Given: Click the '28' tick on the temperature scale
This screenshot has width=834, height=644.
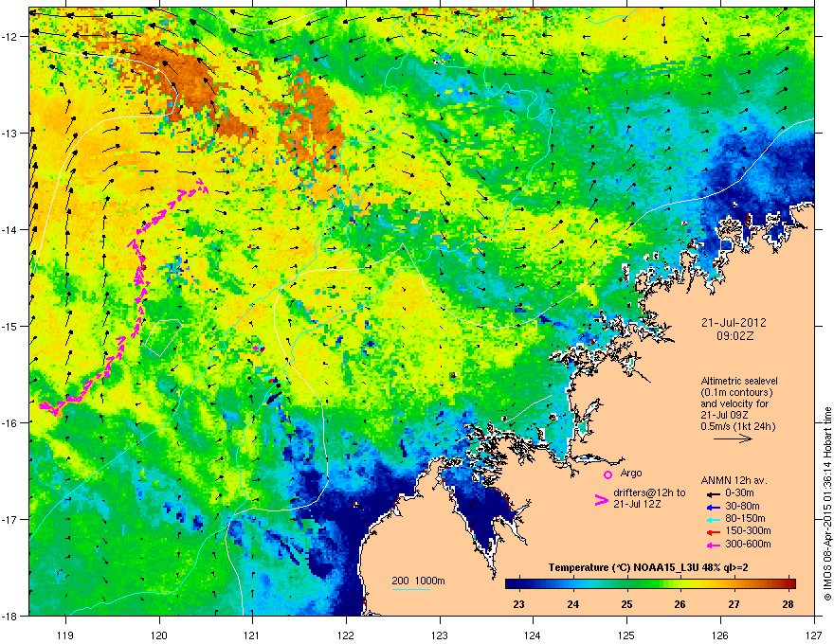Looking at the screenshot, I should 788,604.
